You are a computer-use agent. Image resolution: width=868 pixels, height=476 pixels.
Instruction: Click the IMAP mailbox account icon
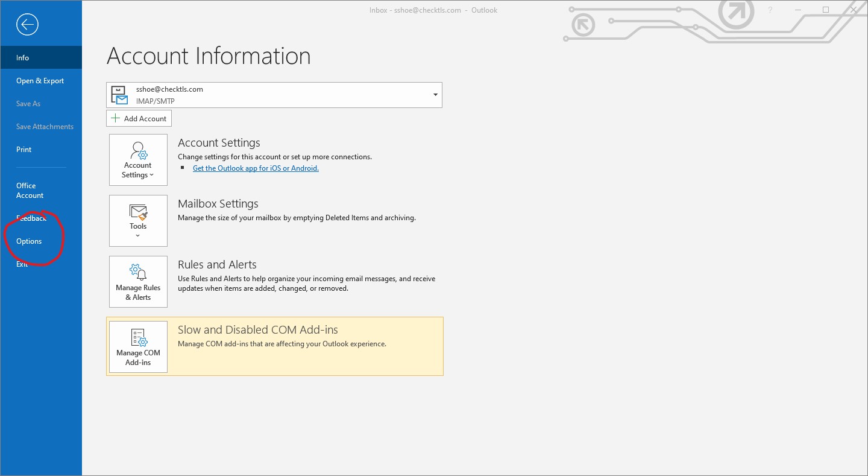click(x=120, y=95)
